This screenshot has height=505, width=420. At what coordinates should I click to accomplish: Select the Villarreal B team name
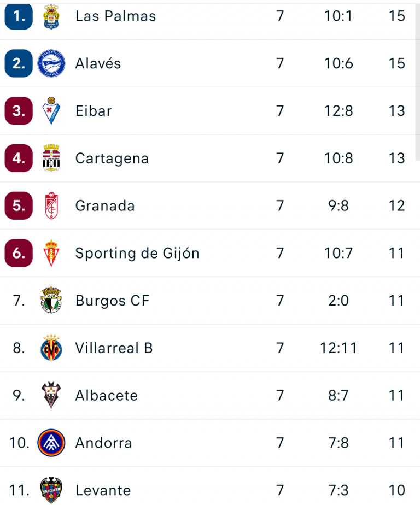(114, 348)
